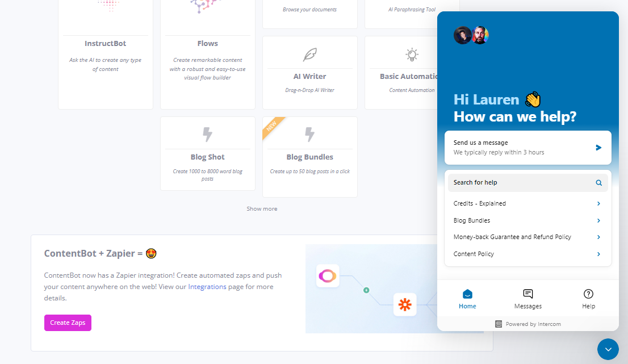The width and height of the screenshot is (628, 364).
Task: Click the Create Zaps button
Action: [x=68, y=323]
